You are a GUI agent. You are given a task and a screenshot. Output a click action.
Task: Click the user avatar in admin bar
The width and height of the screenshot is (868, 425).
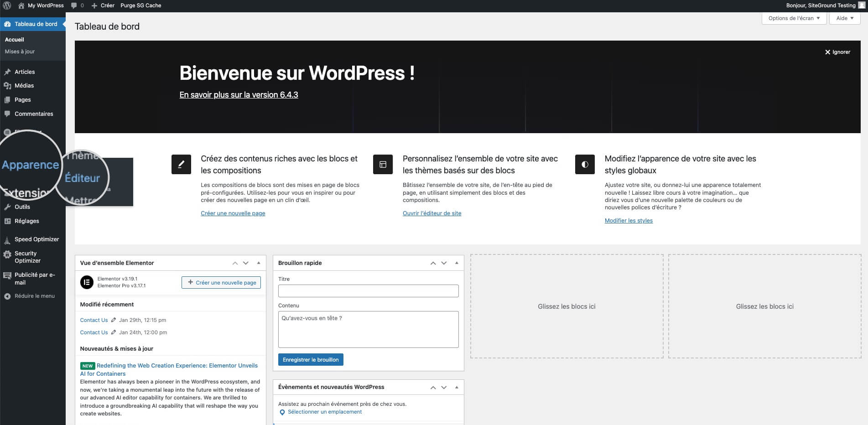pos(862,5)
